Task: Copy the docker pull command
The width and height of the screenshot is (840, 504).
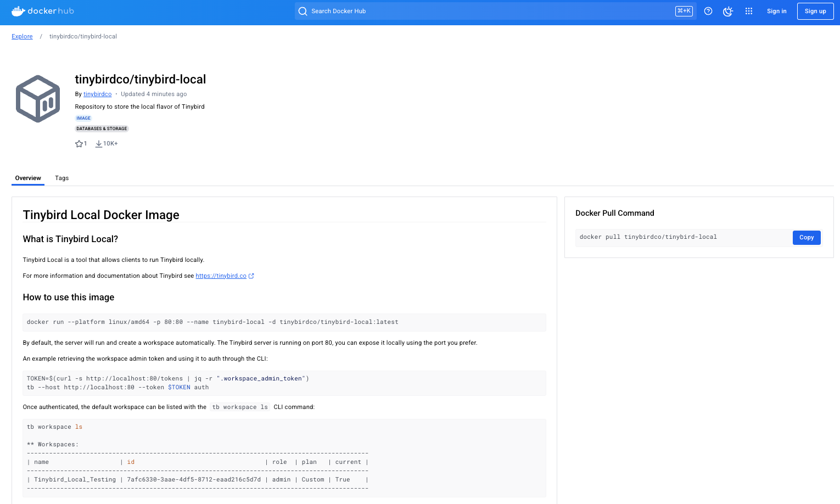Action: [806, 237]
